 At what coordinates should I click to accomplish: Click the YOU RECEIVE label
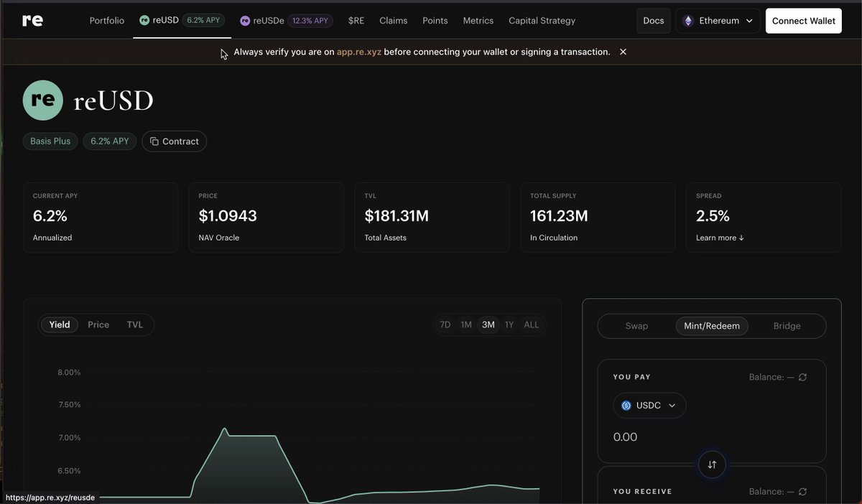pos(642,492)
